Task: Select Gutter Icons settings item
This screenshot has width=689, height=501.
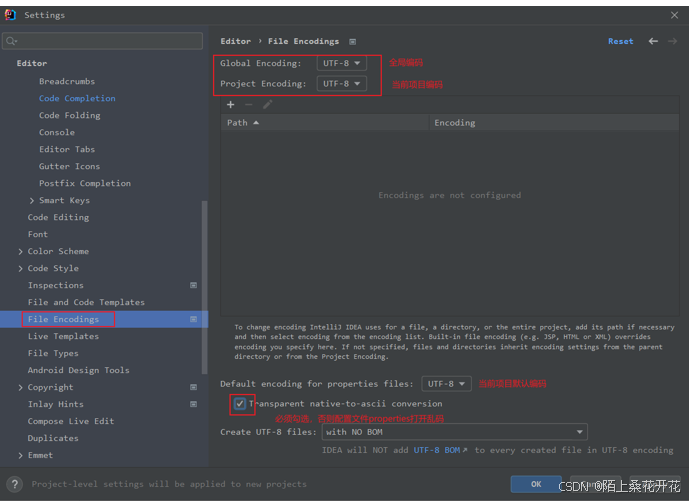Action: (69, 166)
